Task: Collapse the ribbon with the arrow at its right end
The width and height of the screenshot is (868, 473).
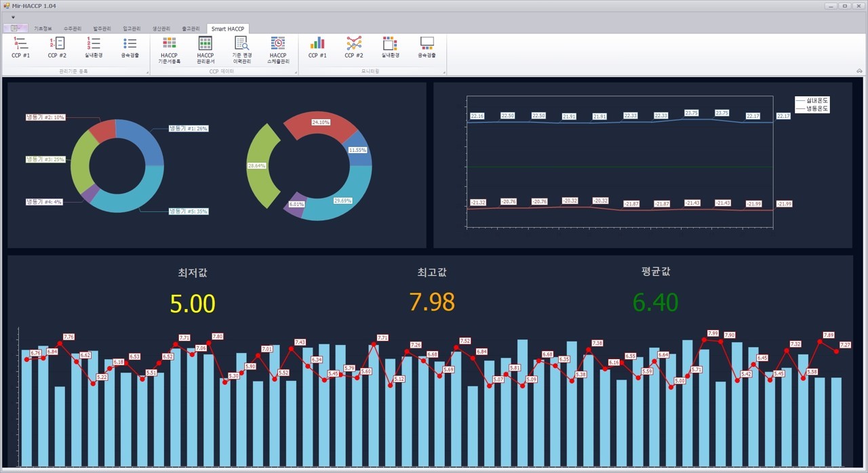Action: coord(860,70)
